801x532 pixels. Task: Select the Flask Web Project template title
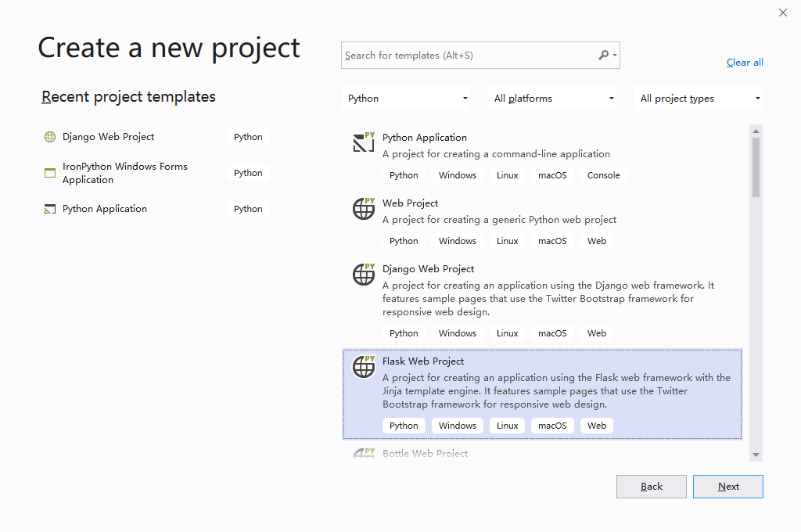(423, 361)
